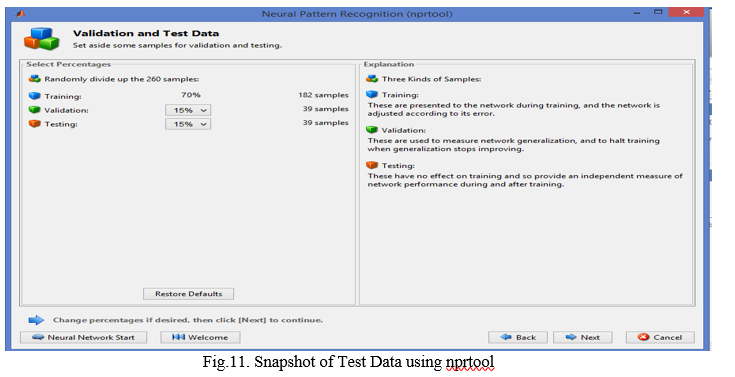Click blue Training cube in Select Percentages
Image resolution: width=735 pixels, height=377 pixels.
pyautogui.click(x=35, y=96)
